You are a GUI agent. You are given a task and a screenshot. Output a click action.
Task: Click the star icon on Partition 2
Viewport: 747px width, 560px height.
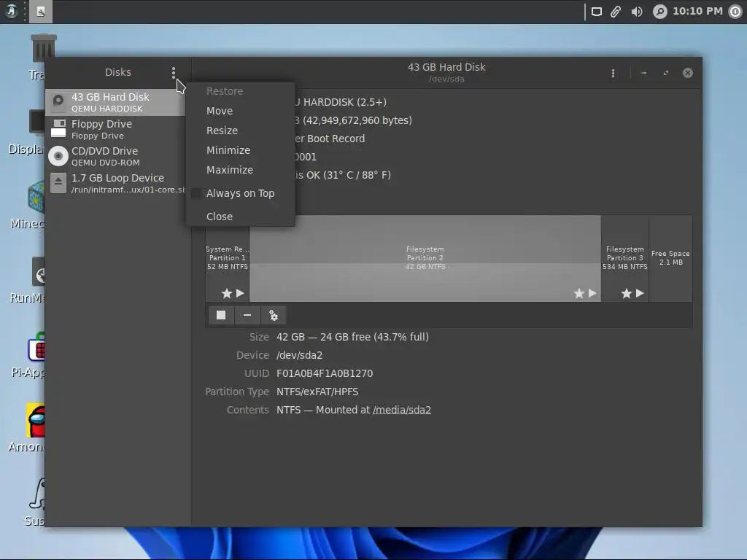[578, 293]
